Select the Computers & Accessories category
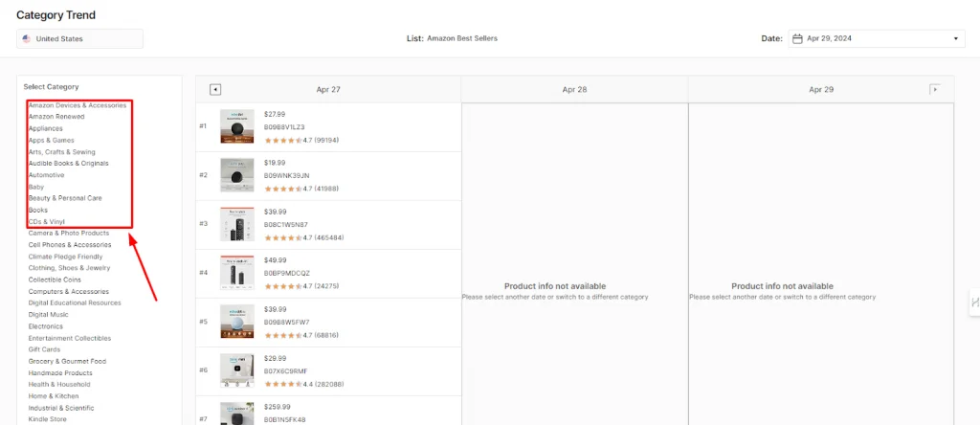This screenshot has width=980, height=425. point(69,292)
